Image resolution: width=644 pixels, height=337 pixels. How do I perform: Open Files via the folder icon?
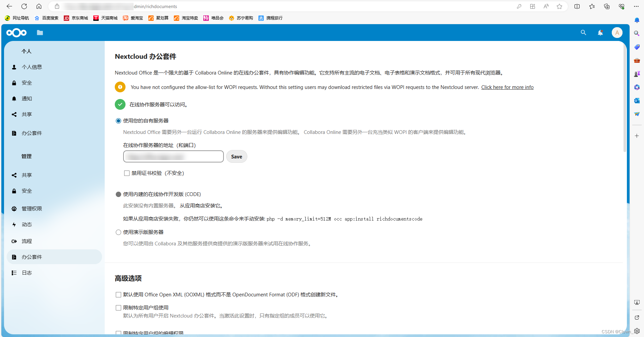click(40, 33)
